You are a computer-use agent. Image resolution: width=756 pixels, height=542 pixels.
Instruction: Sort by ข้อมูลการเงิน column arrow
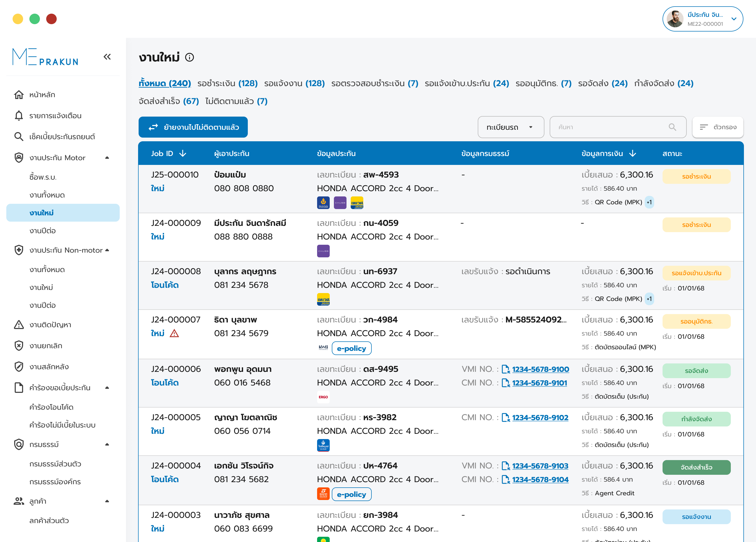click(x=632, y=153)
